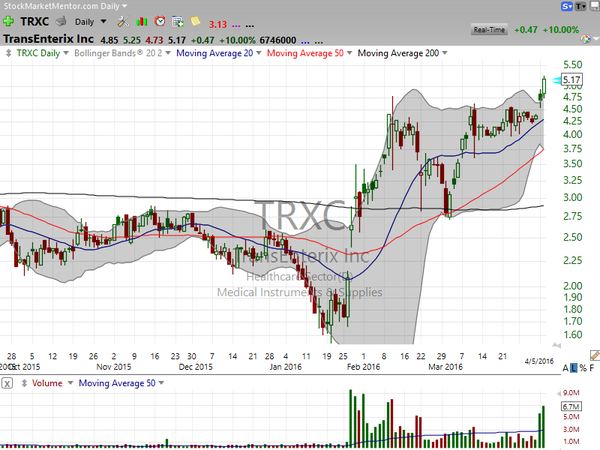Click the +10.00% change next to Real-Time
The width and height of the screenshot is (600, 450).
click(x=561, y=30)
